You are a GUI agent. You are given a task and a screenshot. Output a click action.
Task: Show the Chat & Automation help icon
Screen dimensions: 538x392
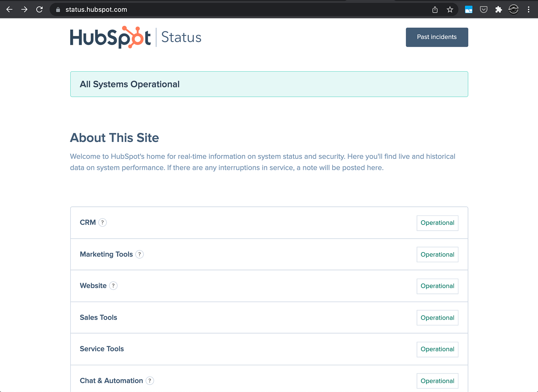coord(150,381)
